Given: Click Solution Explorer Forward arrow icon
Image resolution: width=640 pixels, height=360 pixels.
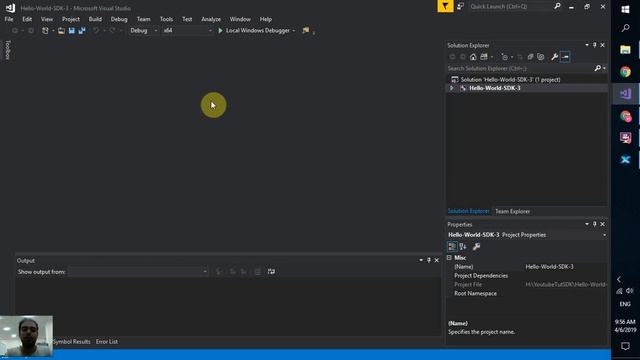Looking at the screenshot, I should 462,57.
